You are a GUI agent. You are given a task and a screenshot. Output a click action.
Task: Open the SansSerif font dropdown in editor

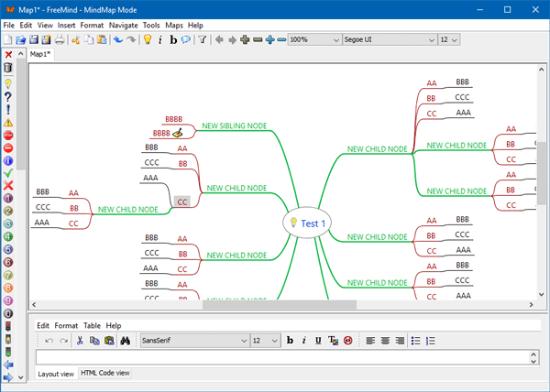(x=193, y=341)
